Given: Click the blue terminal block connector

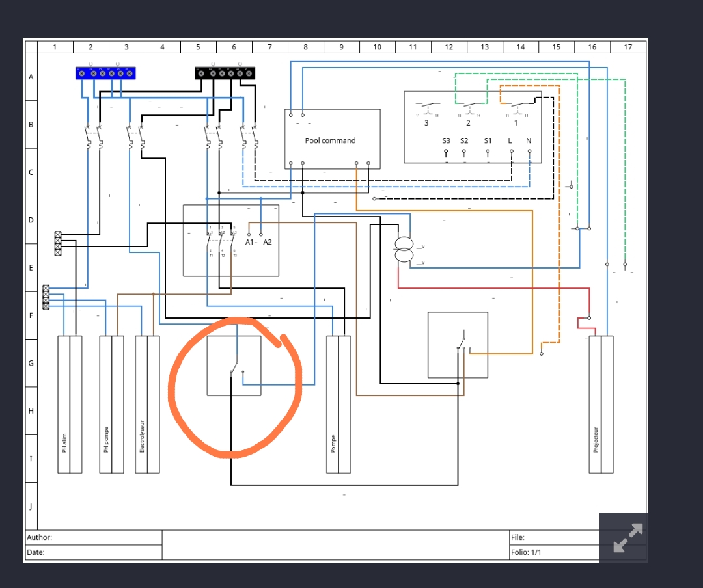Looking at the screenshot, I should 105,73.
